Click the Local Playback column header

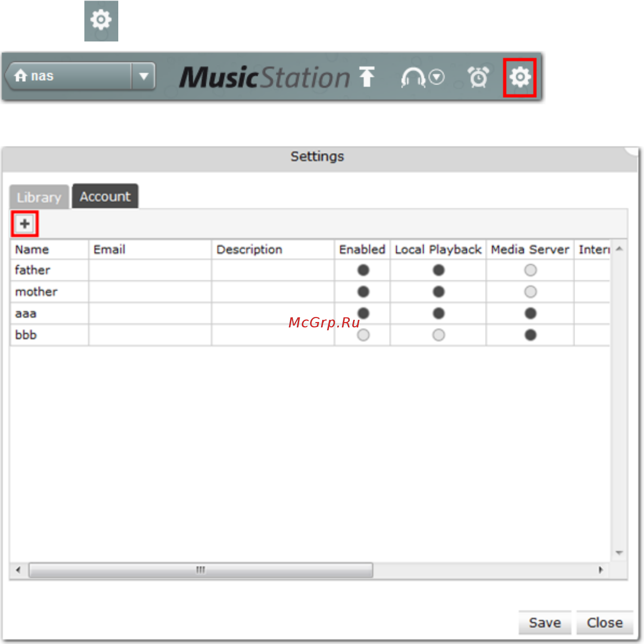point(438,250)
